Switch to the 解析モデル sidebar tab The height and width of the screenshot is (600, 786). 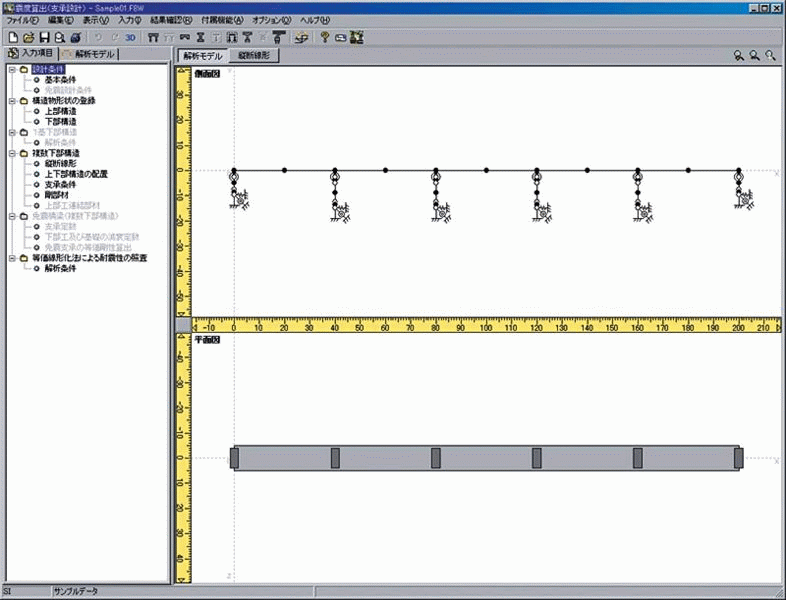[x=89, y=54]
